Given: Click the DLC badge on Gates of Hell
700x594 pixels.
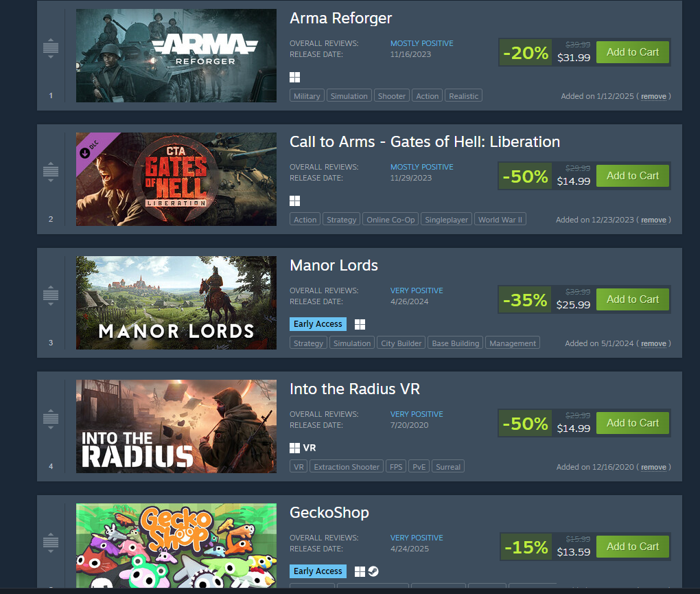Looking at the screenshot, I should [91, 149].
